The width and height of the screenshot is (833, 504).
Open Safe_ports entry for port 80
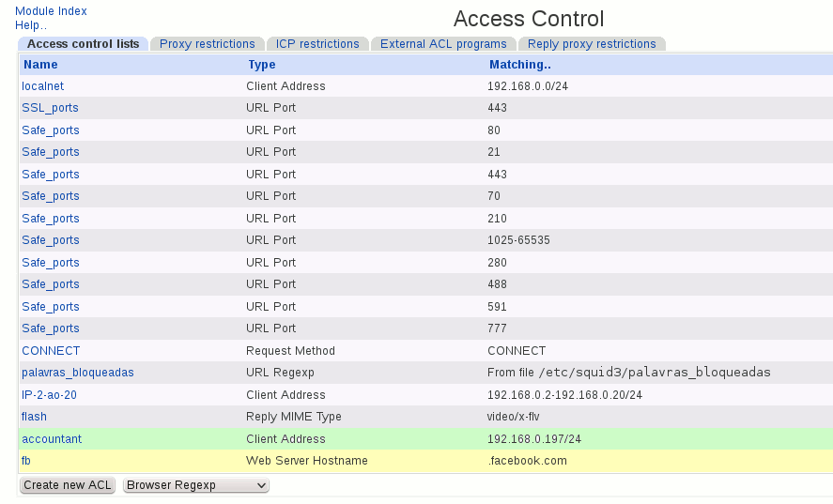pyautogui.click(x=51, y=130)
